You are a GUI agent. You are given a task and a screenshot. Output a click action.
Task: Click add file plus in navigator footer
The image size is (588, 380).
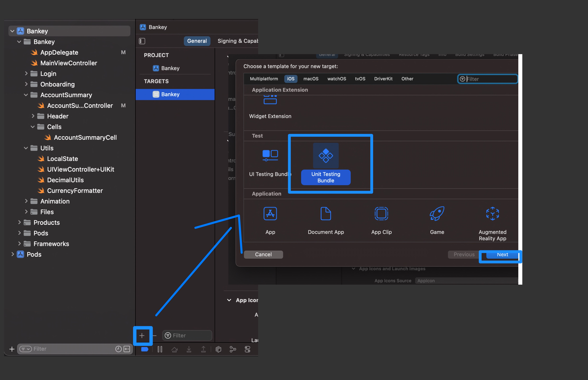coord(12,349)
